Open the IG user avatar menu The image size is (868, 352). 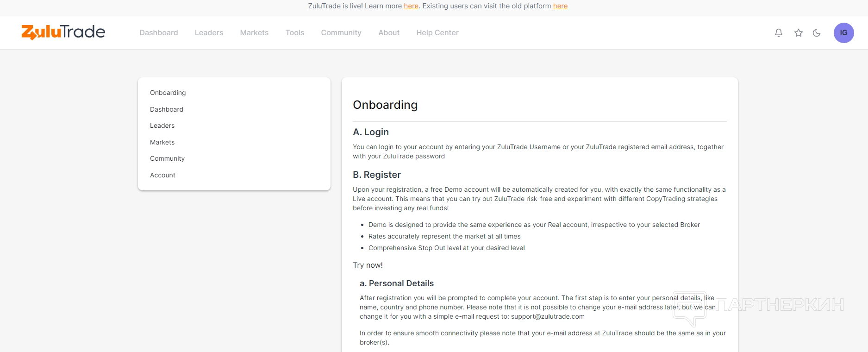click(x=843, y=33)
